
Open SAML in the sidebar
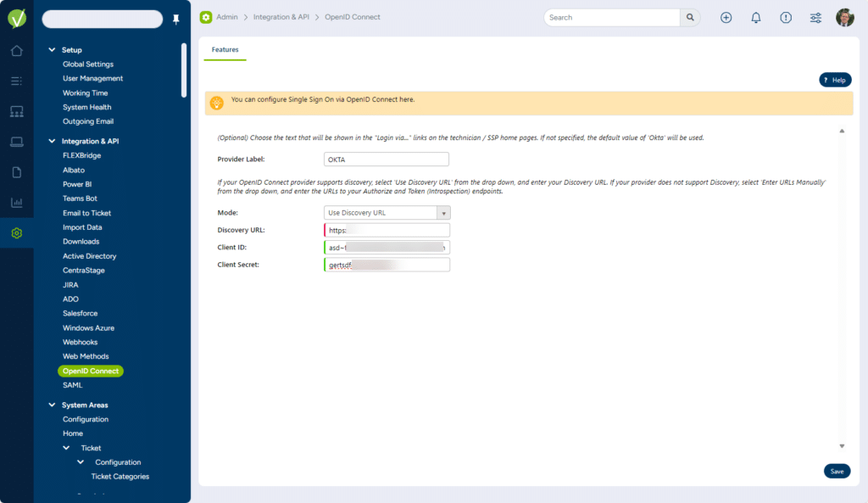pyautogui.click(x=72, y=385)
